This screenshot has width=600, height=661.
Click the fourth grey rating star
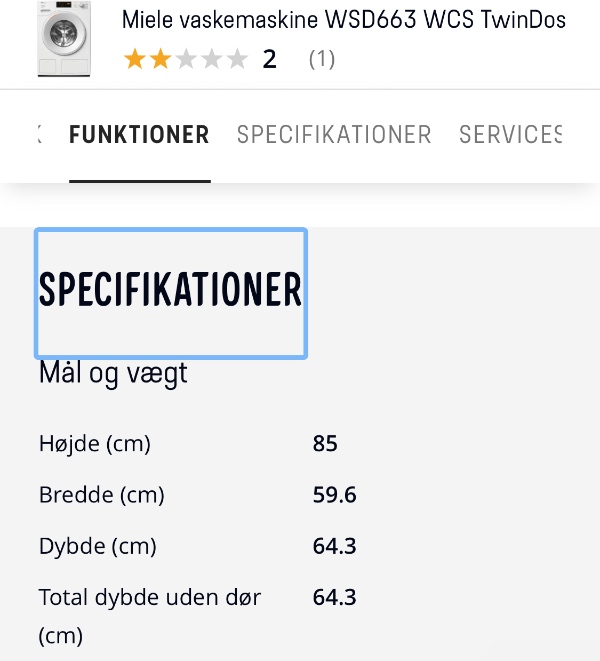pos(211,60)
